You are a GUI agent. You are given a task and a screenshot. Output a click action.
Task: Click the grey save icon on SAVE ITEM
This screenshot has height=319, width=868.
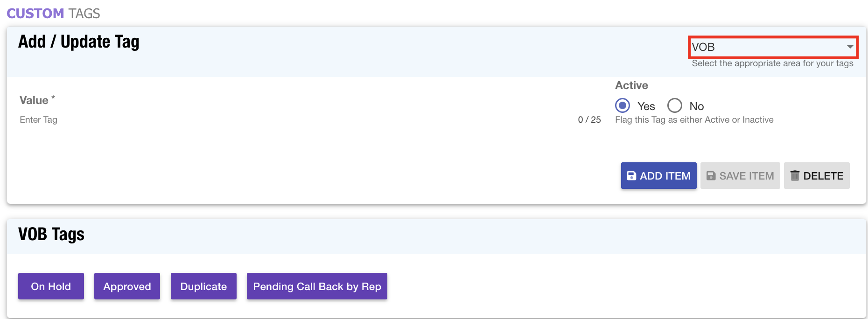(x=711, y=176)
